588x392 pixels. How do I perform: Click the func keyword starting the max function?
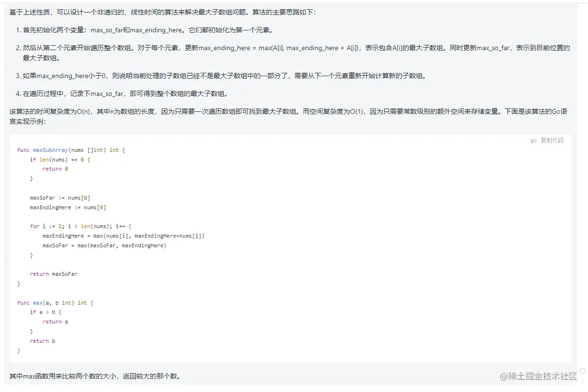(23, 303)
